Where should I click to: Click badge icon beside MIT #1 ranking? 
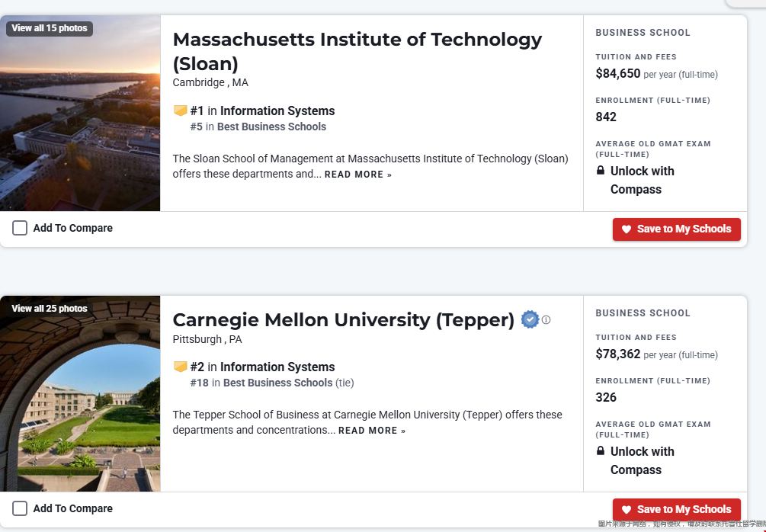click(x=181, y=111)
